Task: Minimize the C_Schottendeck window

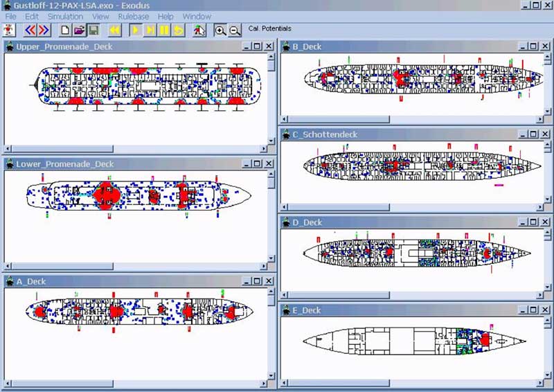Action: coord(523,134)
